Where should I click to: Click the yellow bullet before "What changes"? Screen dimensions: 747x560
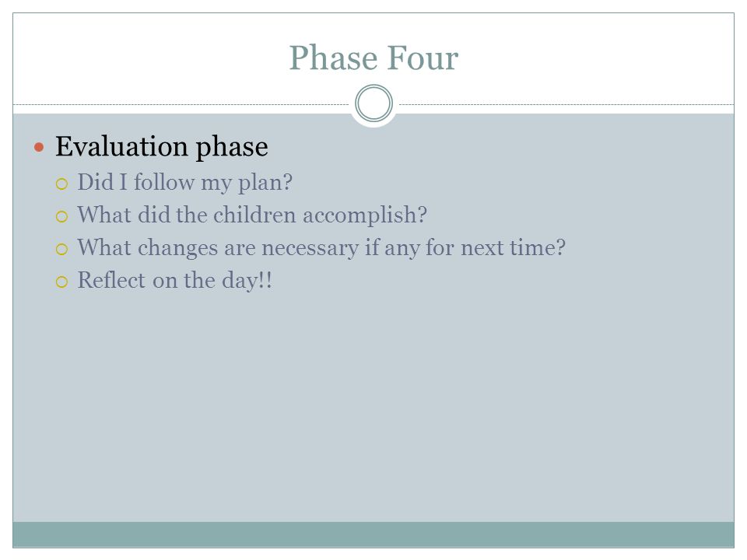[x=62, y=249]
